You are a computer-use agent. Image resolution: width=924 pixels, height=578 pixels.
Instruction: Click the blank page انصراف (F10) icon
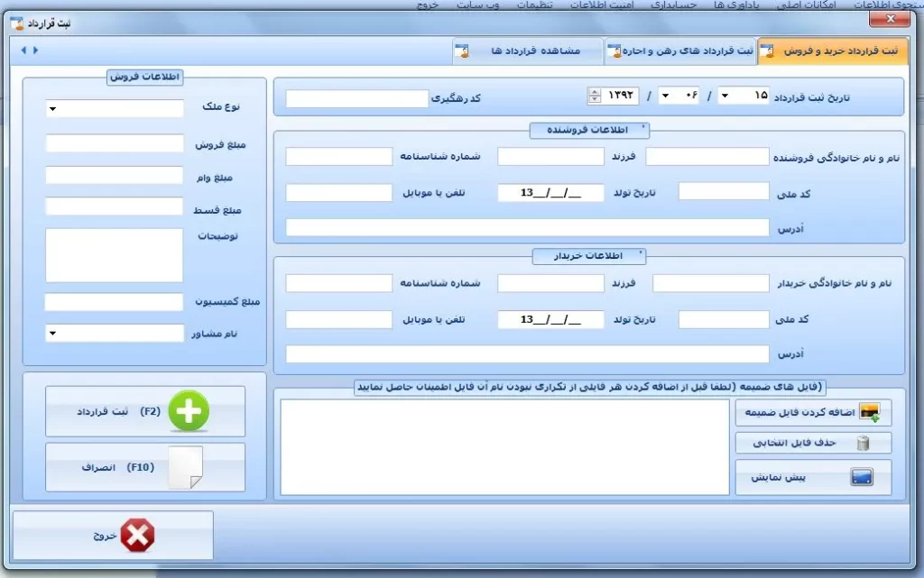tap(186, 467)
